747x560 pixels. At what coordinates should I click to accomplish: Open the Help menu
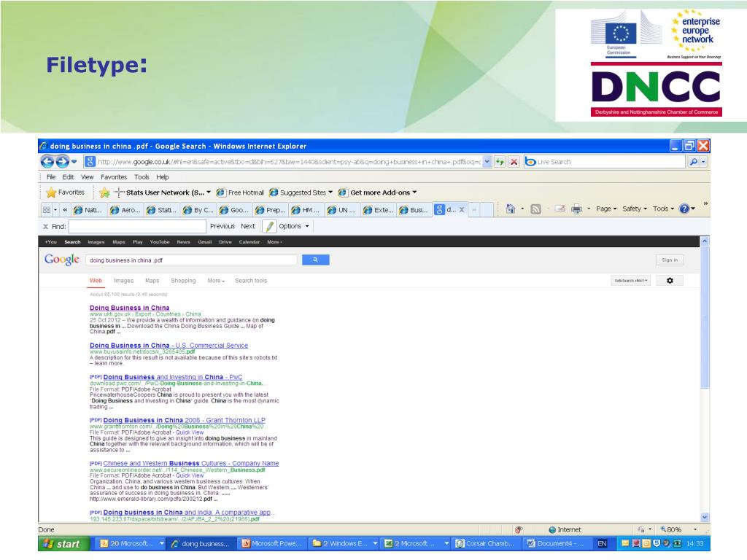[163, 177]
